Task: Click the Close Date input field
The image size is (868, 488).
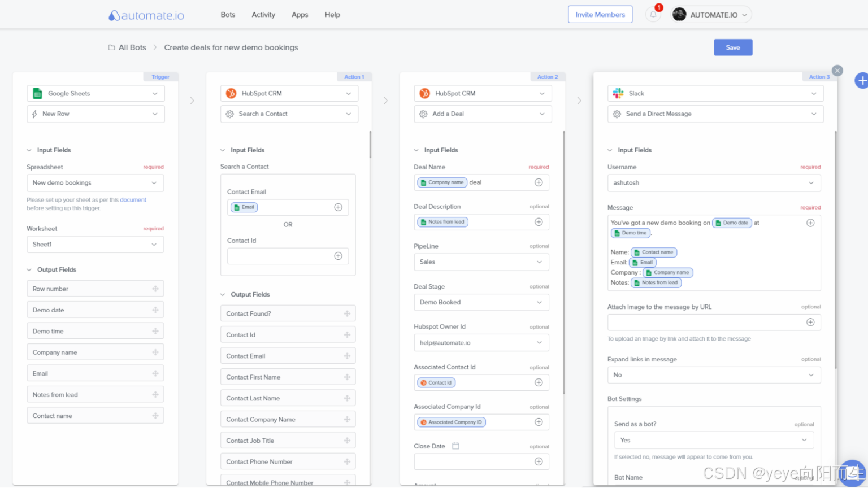Action: click(x=481, y=461)
